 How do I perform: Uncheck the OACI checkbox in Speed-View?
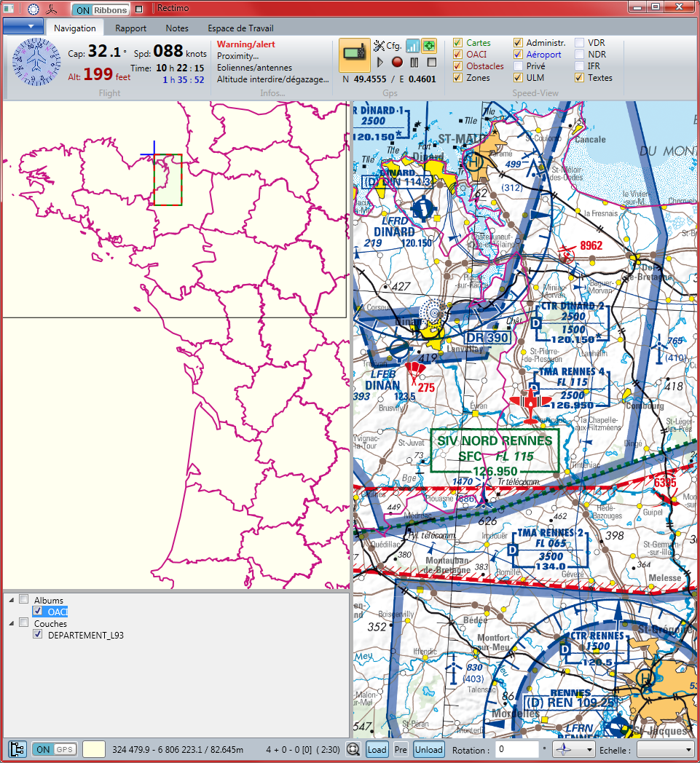point(457,54)
